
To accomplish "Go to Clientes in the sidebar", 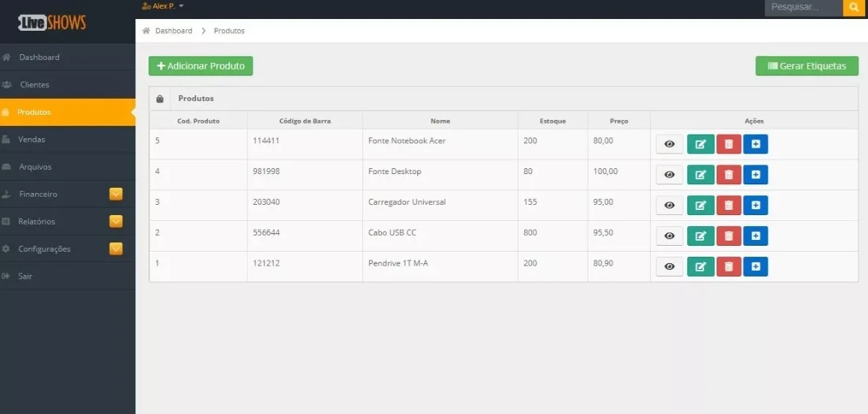I will pos(34,85).
